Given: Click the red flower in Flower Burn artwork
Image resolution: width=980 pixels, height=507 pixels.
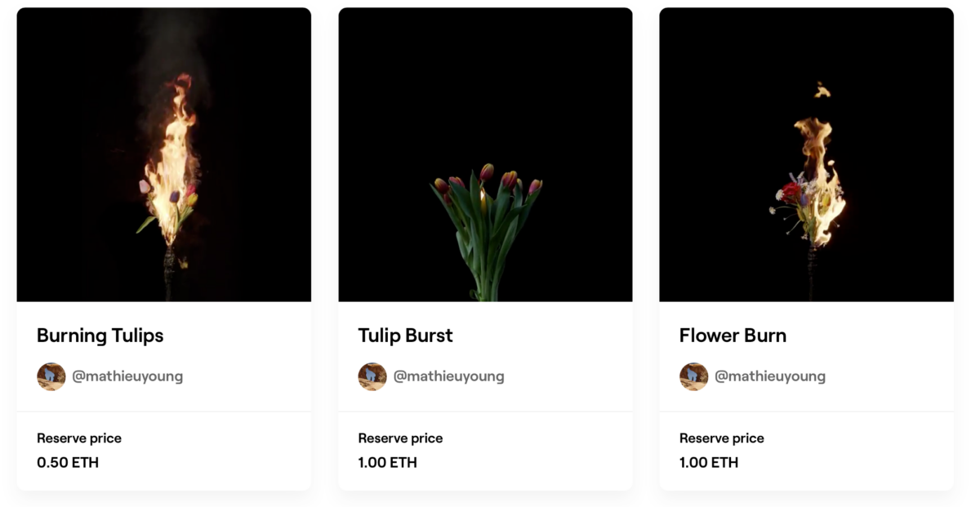Looking at the screenshot, I should point(791,193).
